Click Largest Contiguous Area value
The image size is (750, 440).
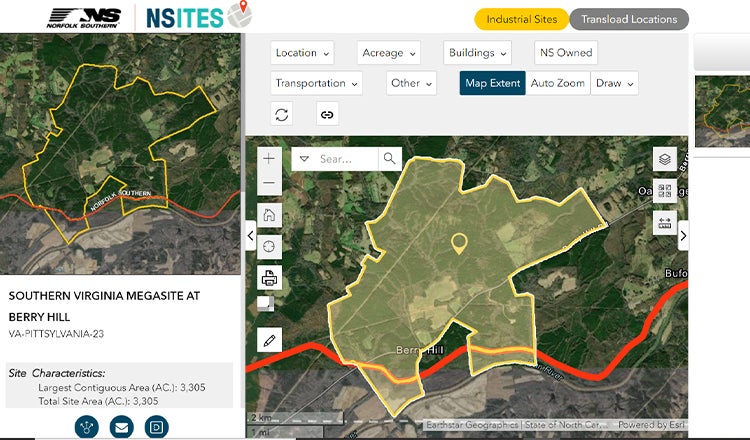pos(193,387)
